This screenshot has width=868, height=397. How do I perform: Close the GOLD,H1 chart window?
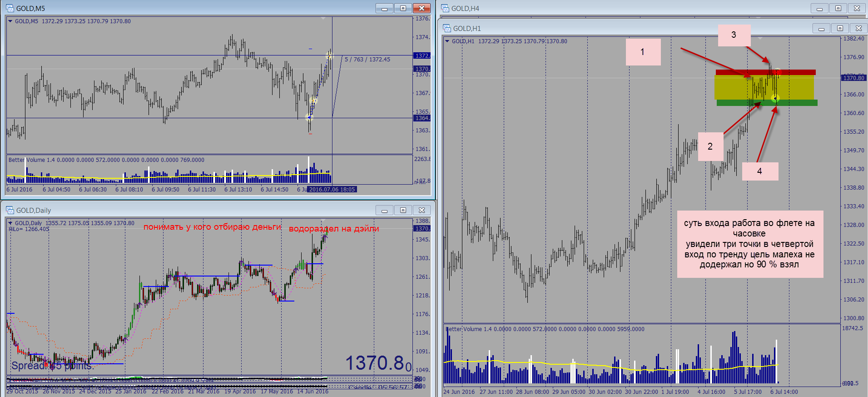pos(858,28)
